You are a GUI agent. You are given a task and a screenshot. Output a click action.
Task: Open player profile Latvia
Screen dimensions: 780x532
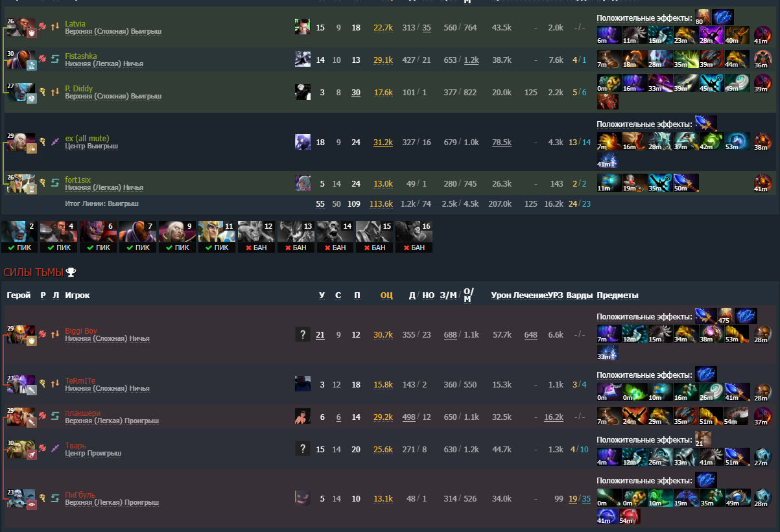click(75, 24)
